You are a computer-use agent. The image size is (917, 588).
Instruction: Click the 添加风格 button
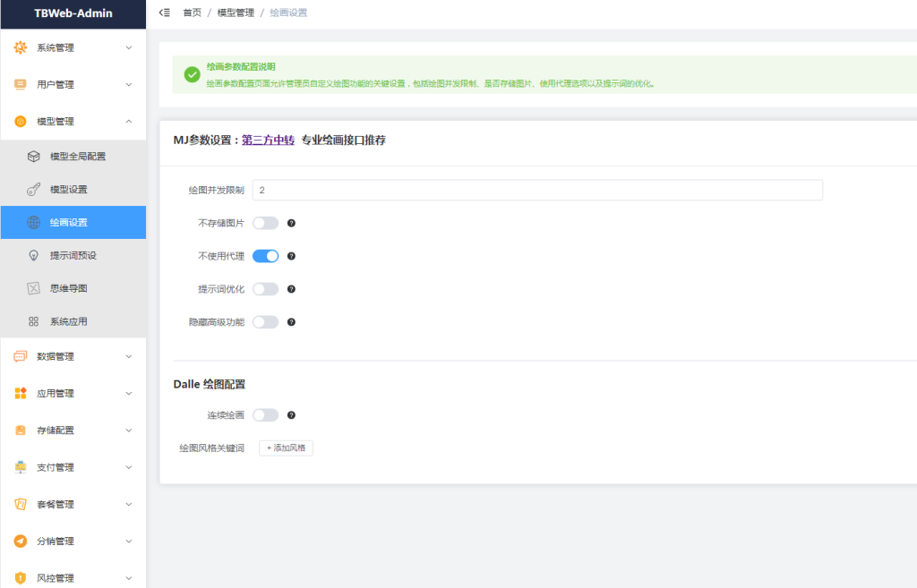[286, 448]
